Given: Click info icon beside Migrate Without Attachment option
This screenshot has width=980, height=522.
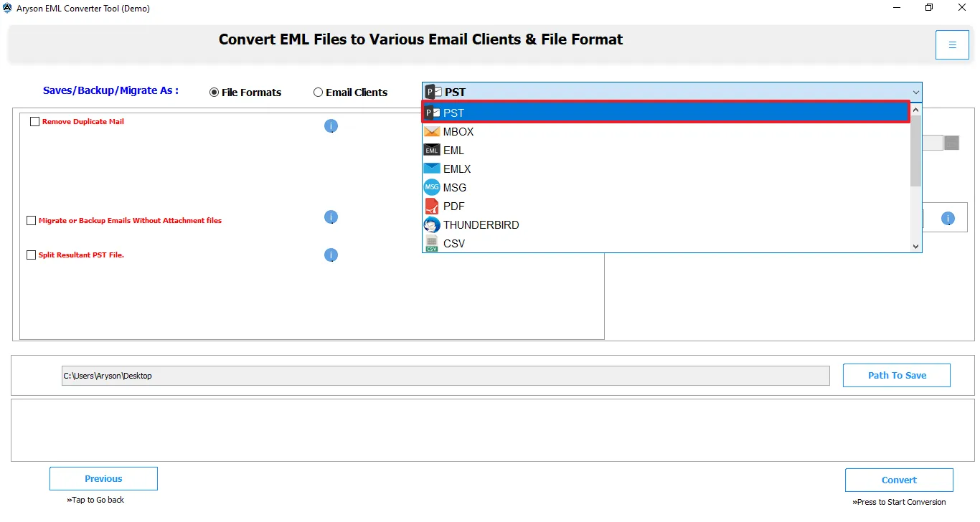Looking at the screenshot, I should [331, 217].
